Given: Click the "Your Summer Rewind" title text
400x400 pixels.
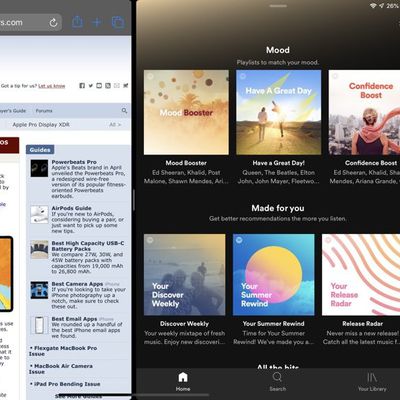Looking at the screenshot, I should click(274, 324).
